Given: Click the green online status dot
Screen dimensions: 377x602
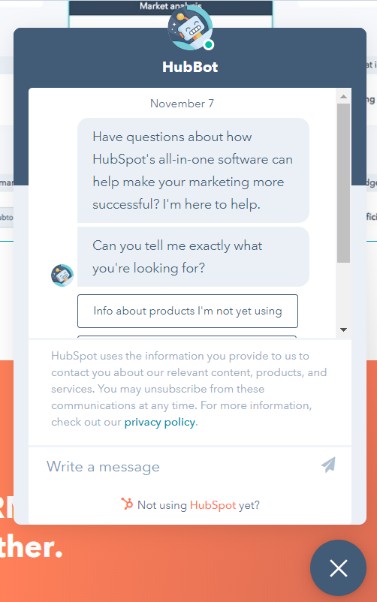Looking at the screenshot, I should [208, 45].
